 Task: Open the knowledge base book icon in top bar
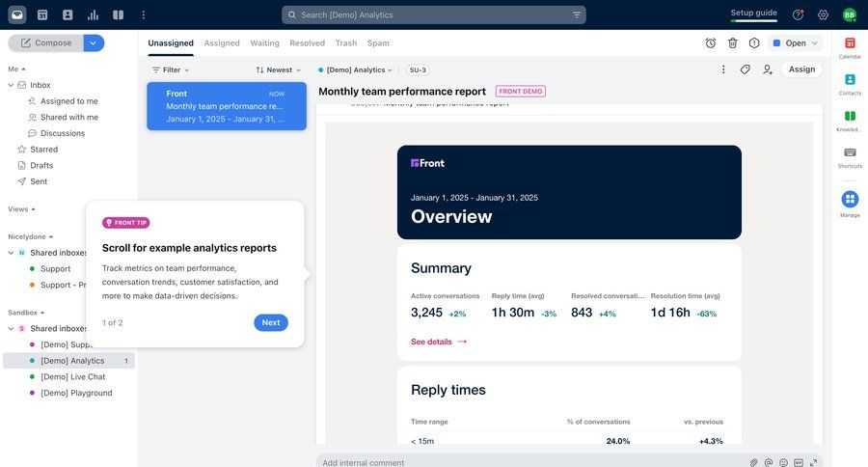point(118,15)
